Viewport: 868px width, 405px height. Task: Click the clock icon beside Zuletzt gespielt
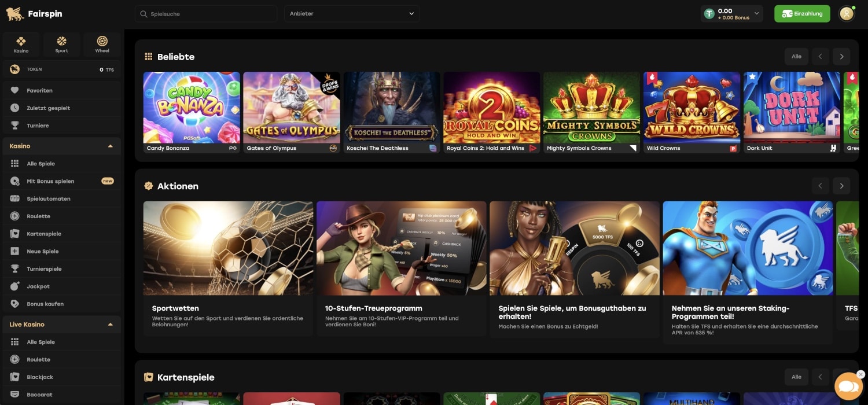[x=15, y=108]
